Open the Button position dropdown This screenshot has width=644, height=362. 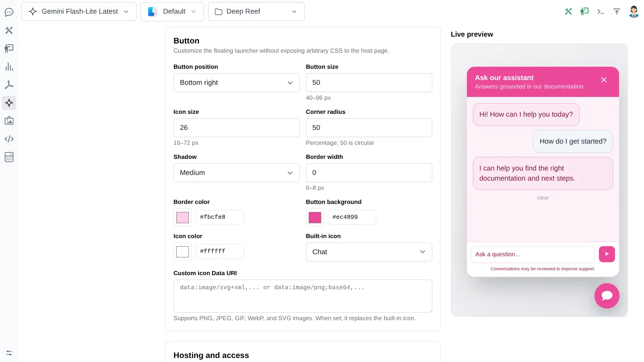237,82
